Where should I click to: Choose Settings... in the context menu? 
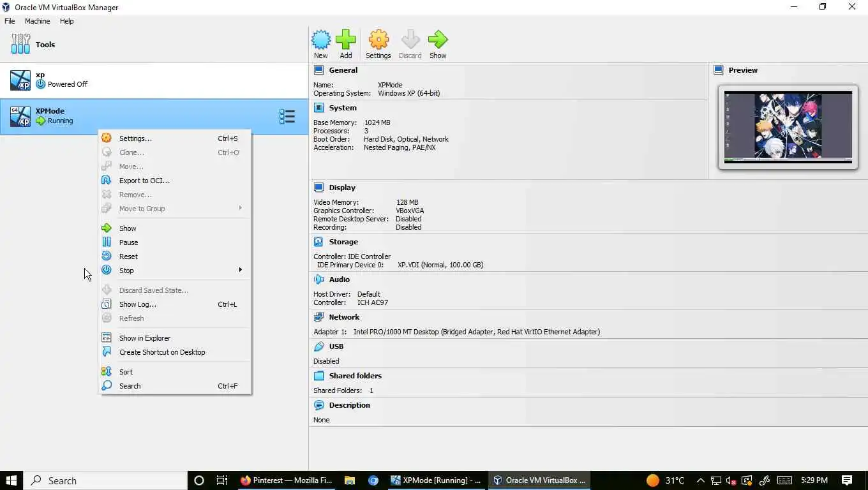pos(175,138)
